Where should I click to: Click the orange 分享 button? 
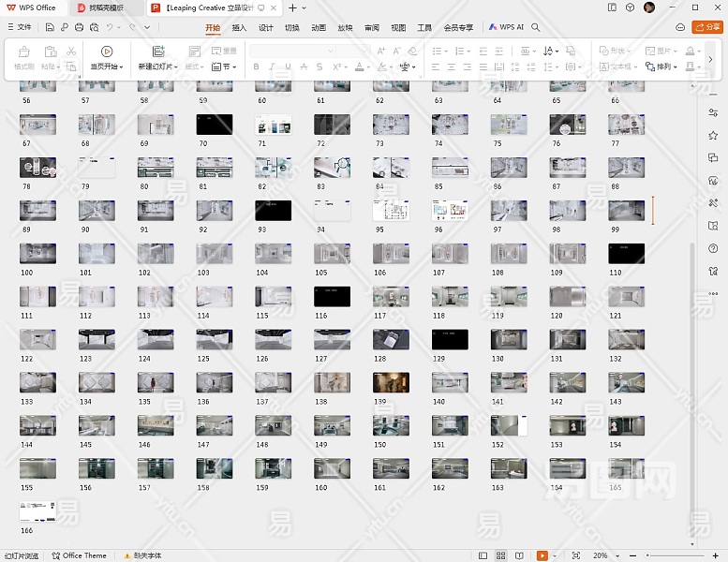(x=706, y=27)
